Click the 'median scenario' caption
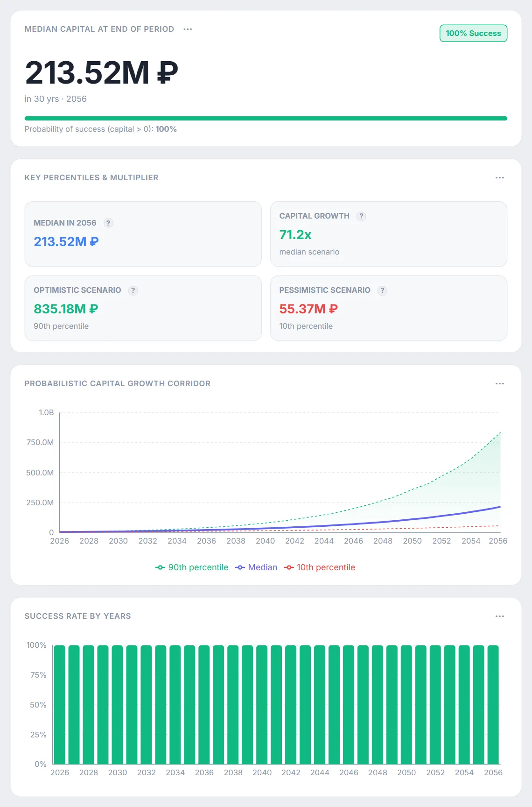Image resolution: width=532 pixels, height=807 pixels. [309, 252]
